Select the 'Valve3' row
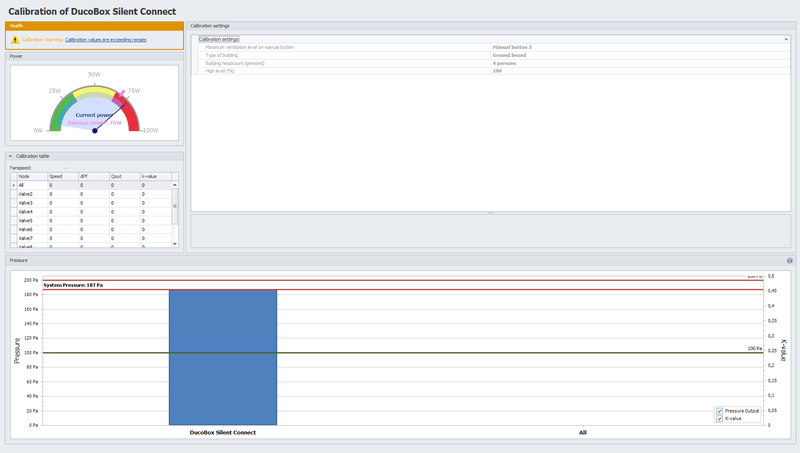 pyautogui.click(x=91, y=203)
